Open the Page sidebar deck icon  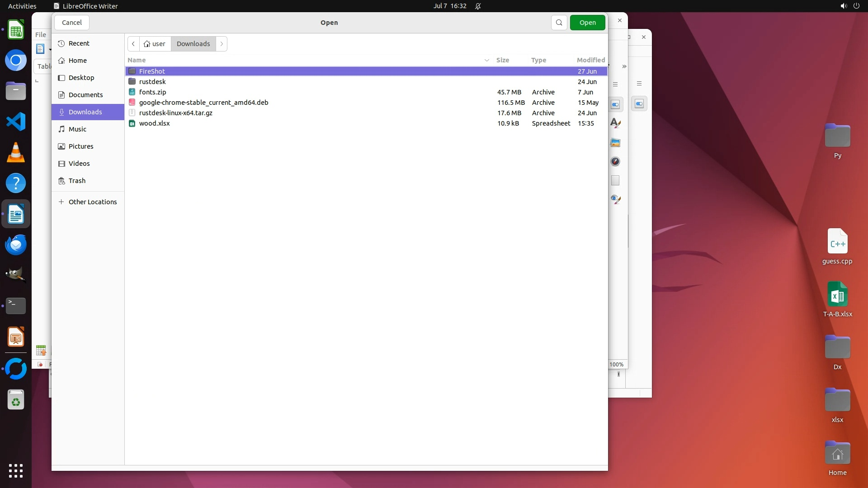click(615, 181)
